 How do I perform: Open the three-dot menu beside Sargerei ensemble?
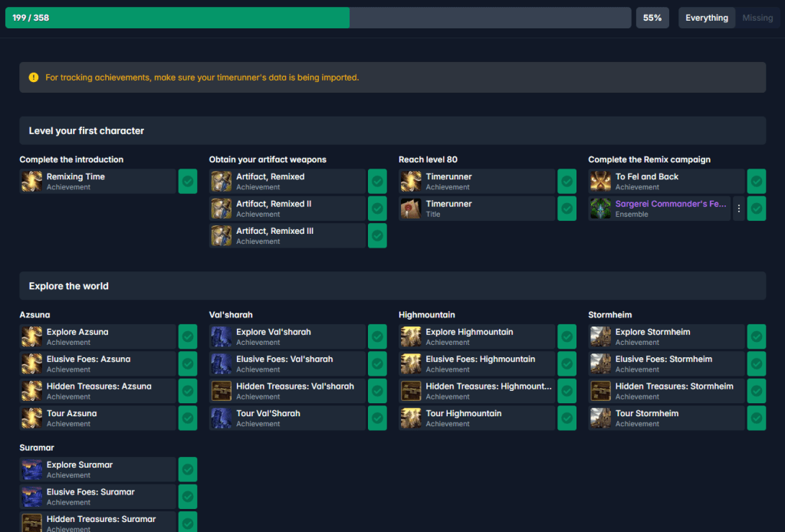(738, 209)
